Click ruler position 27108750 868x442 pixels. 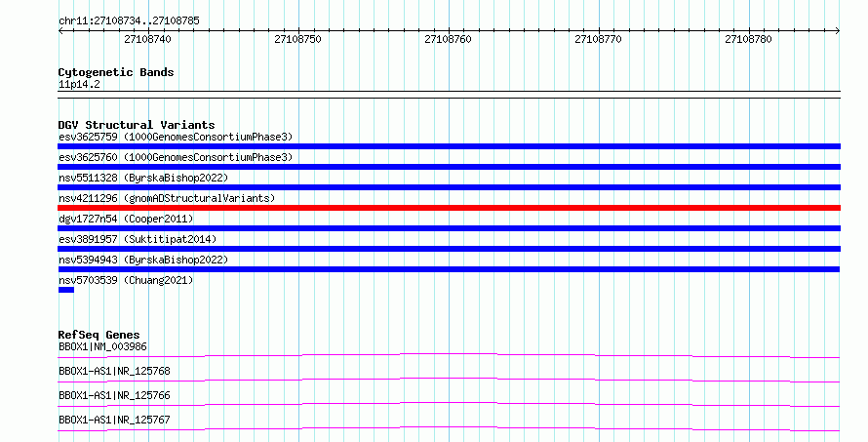click(297, 39)
